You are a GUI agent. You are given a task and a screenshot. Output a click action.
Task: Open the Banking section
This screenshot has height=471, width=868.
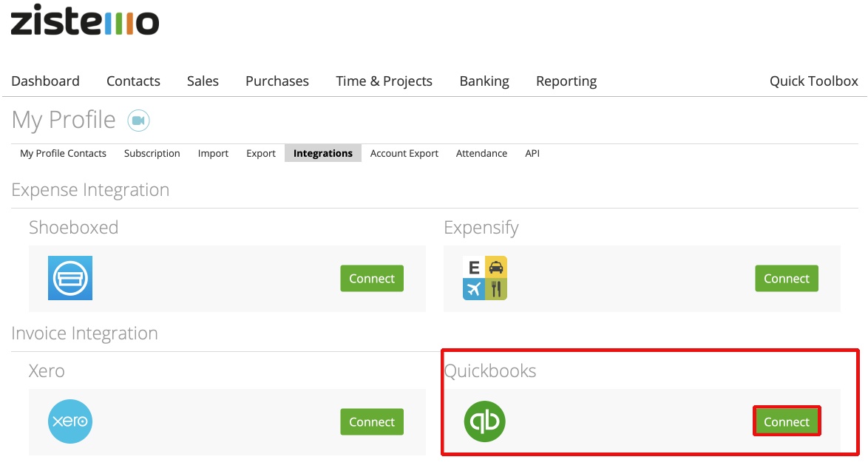484,81
